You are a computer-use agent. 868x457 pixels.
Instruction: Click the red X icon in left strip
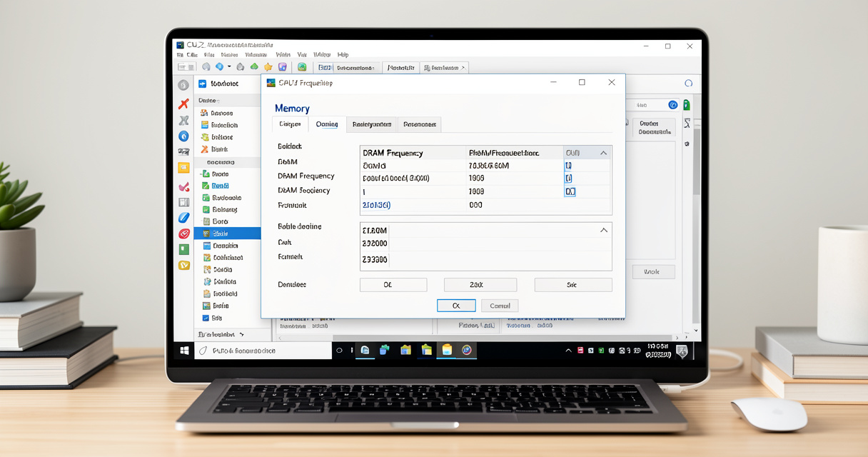(x=183, y=104)
